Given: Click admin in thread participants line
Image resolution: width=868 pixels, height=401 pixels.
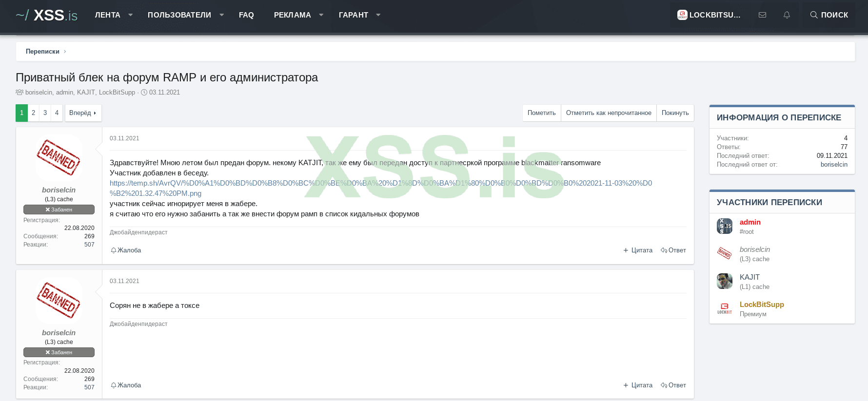Looking at the screenshot, I should point(64,93).
